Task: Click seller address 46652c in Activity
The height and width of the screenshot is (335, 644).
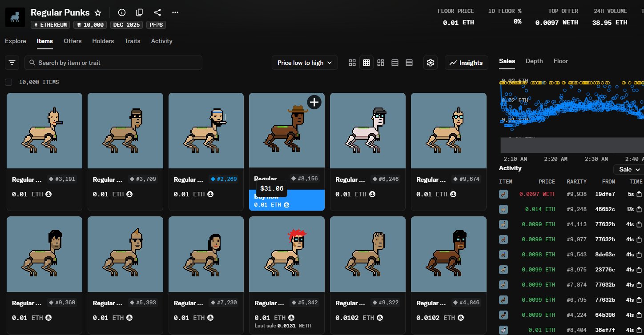Action: tap(605, 209)
